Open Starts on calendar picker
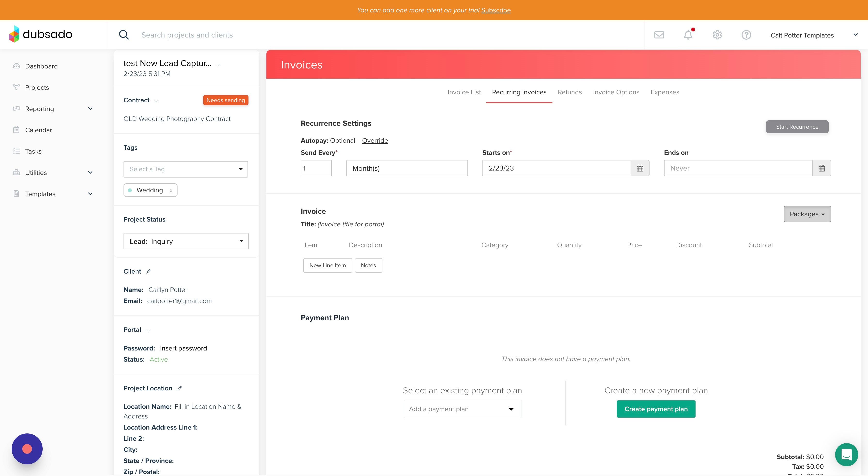The image size is (868, 476). 640,168
